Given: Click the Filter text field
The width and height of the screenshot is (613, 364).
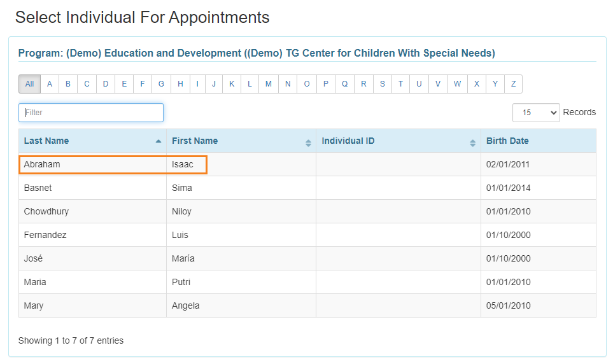Looking at the screenshot, I should (91, 113).
